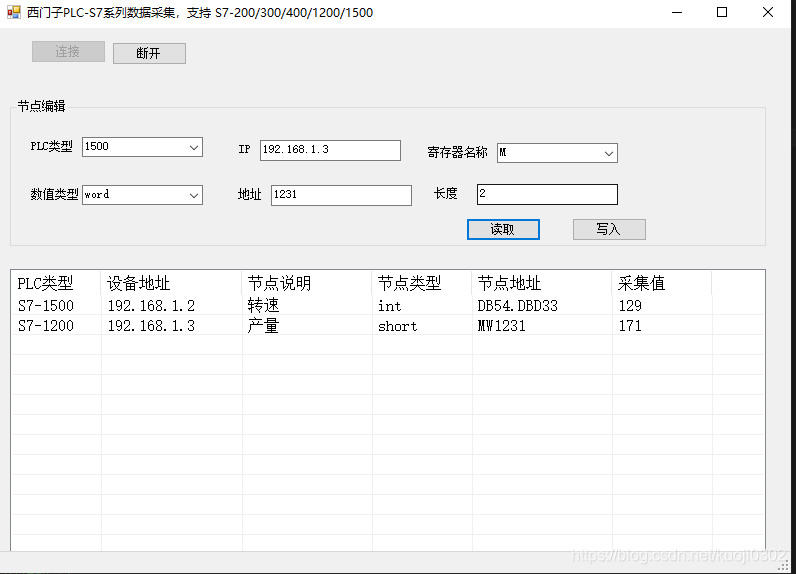Open the 寄存器名称 dropdown showing M
This screenshot has width=796, height=574.
pyautogui.click(x=557, y=153)
